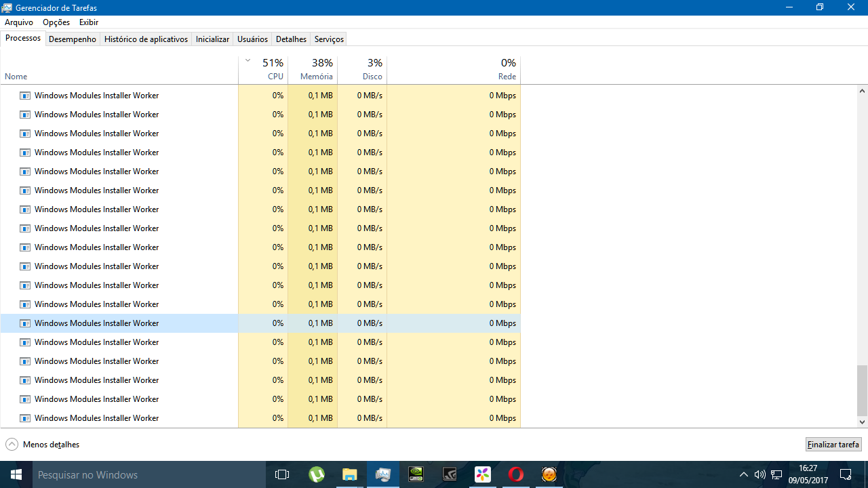Switch to the Detalhes tab
Viewport: 868px width, 488px height.
(x=291, y=39)
